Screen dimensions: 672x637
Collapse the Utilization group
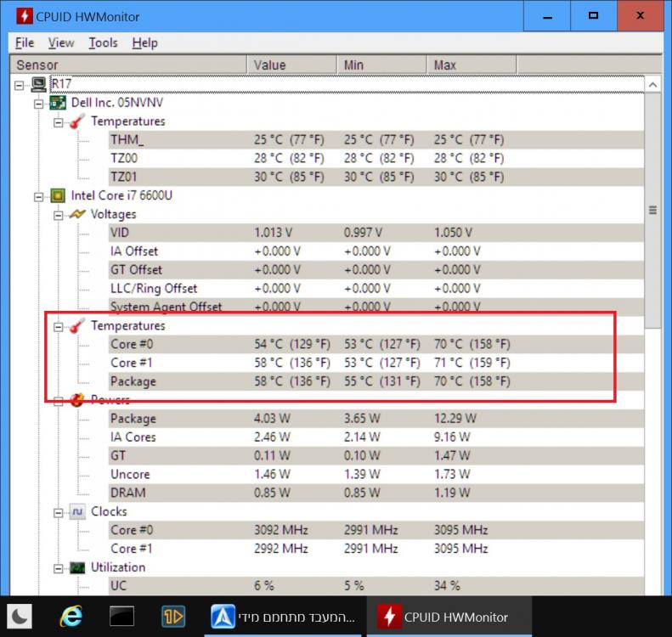pos(59,569)
